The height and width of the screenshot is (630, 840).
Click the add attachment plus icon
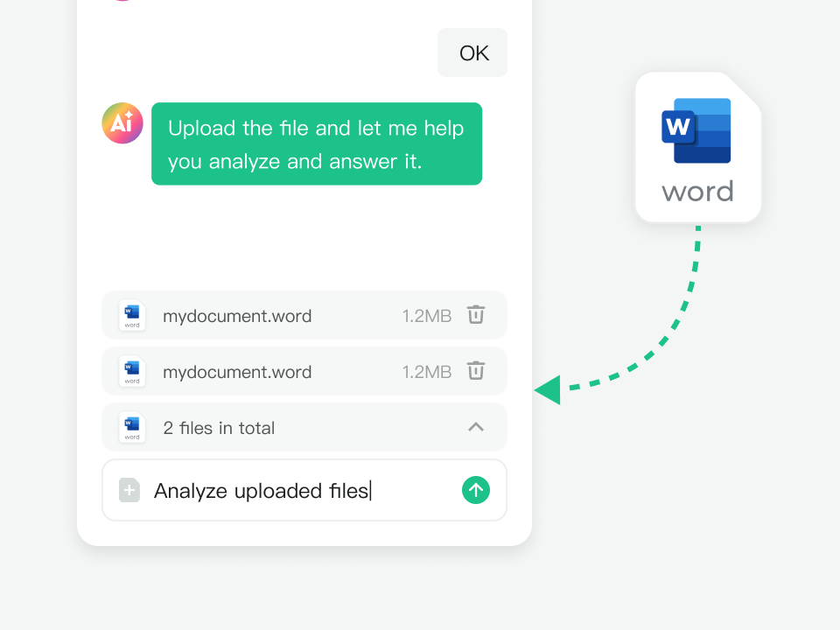coord(129,490)
